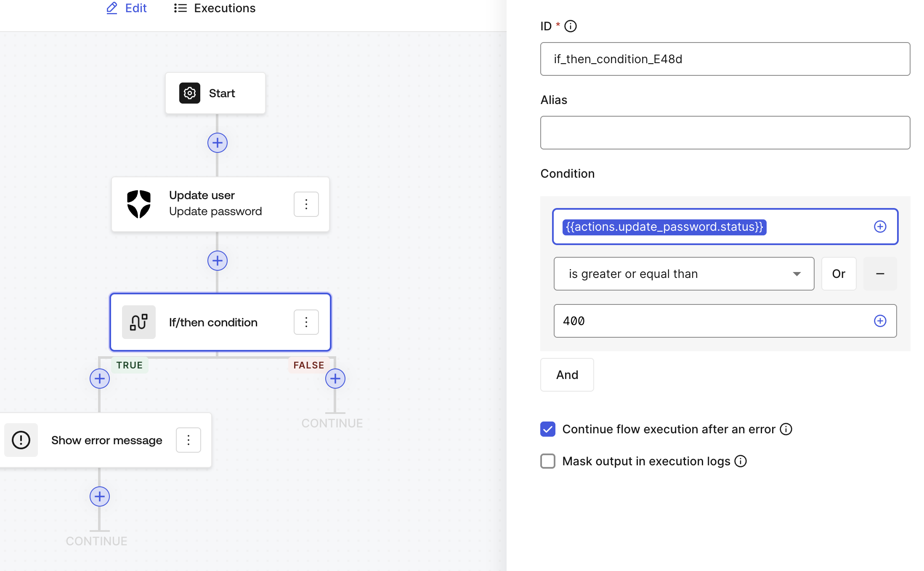The height and width of the screenshot is (571, 924).
Task: Click the TRUE branch label
Action: click(130, 365)
